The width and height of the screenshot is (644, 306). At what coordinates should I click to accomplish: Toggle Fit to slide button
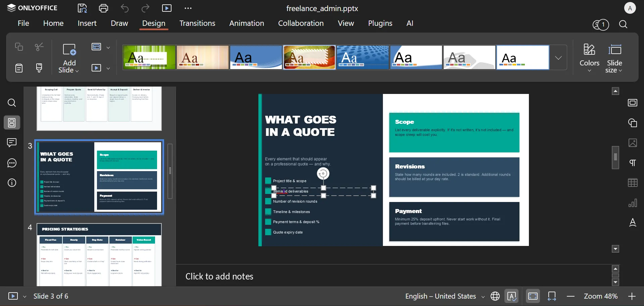(x=533, y=296)
